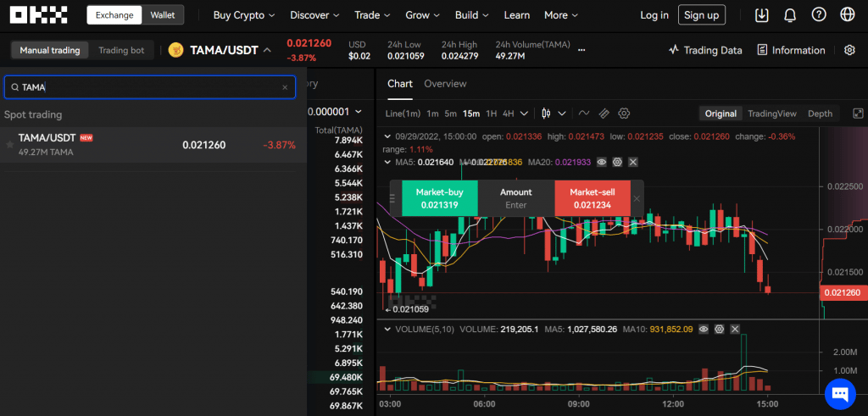The image size is (868, 416).
Task: Open the Grow dropdown
Action: tap(423, 15)
